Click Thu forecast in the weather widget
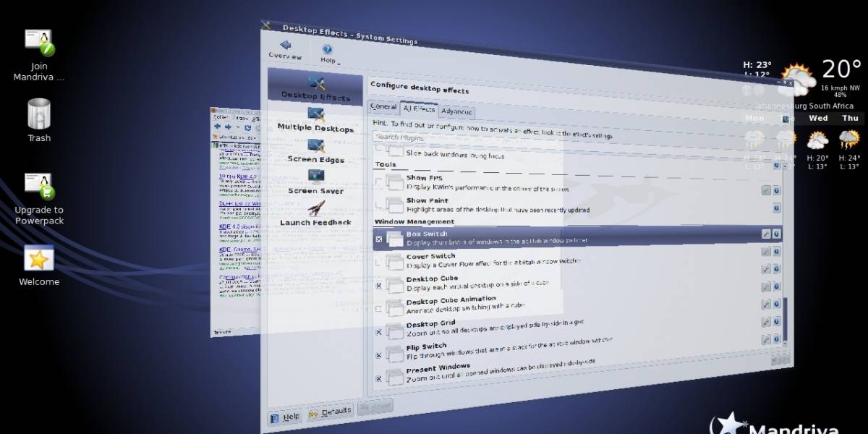This screenshot has width=868, height=434. (x=850, y=140)
